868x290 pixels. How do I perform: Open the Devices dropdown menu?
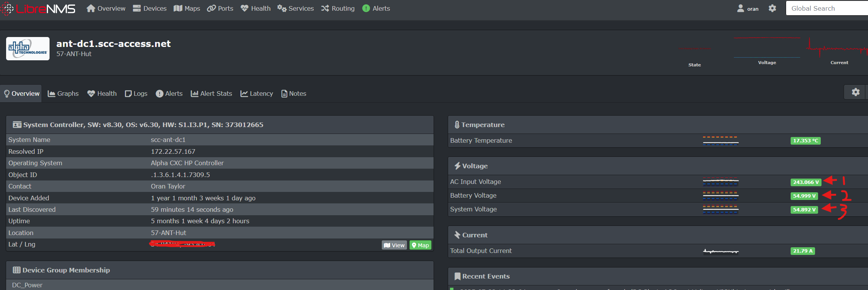150,8
